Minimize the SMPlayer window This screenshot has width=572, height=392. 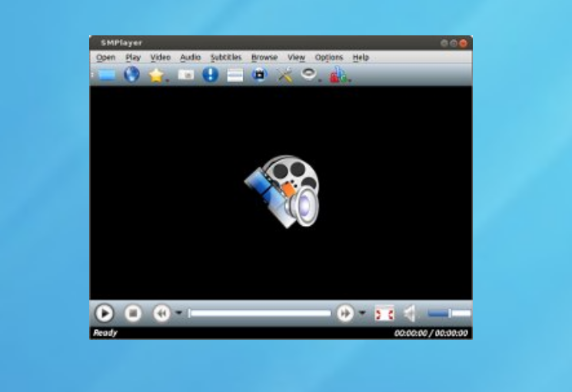[x=444, y=43]
